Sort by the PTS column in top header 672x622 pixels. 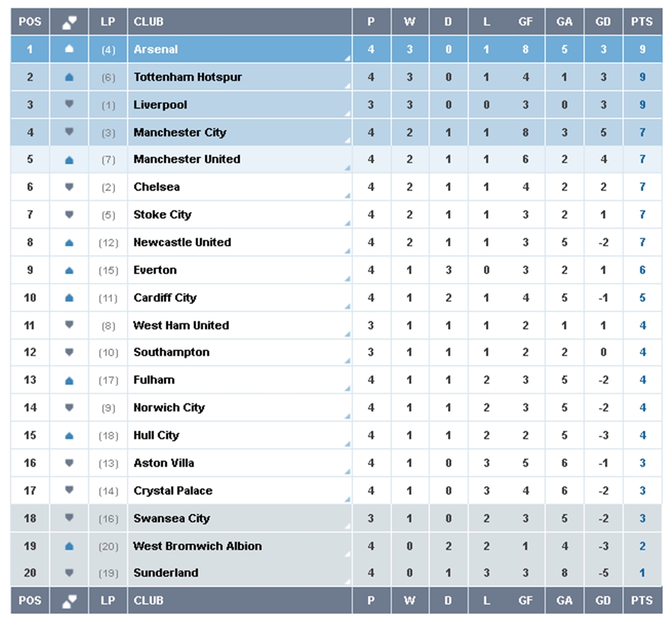641,22
